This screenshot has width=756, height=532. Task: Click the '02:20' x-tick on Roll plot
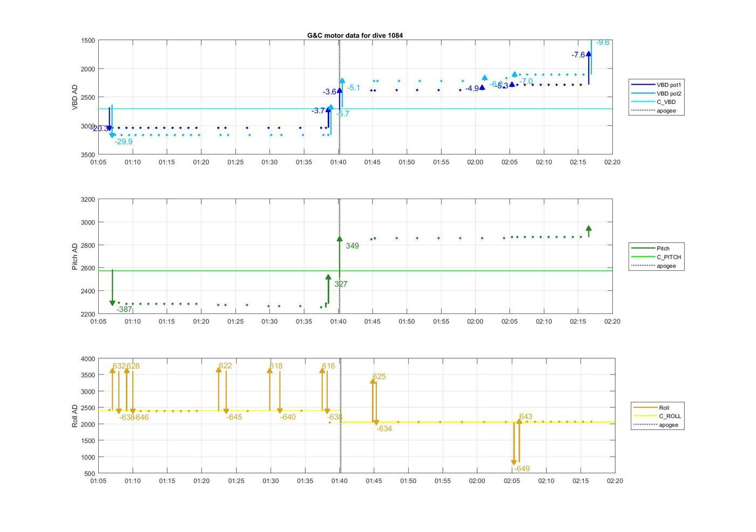615,481
